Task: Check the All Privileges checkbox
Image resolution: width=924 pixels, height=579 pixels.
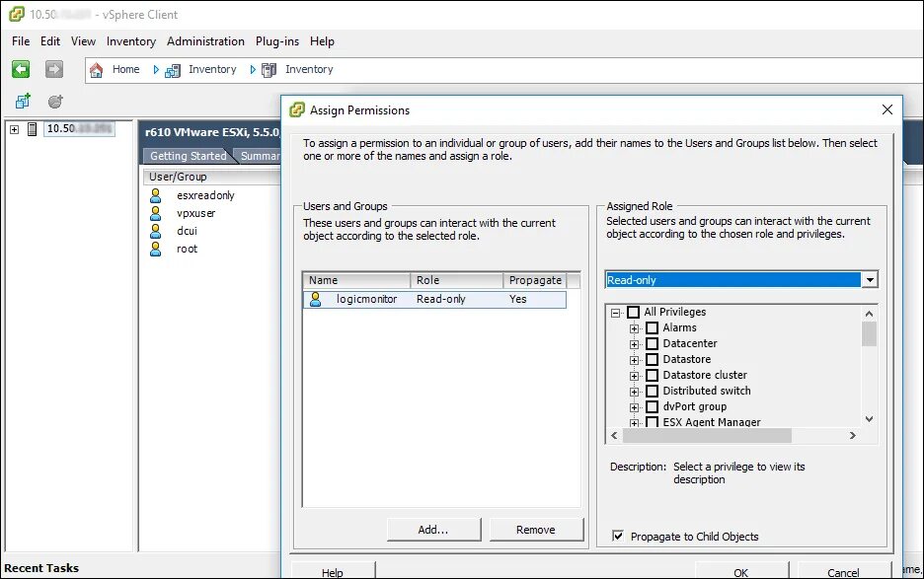Action: 634,312
